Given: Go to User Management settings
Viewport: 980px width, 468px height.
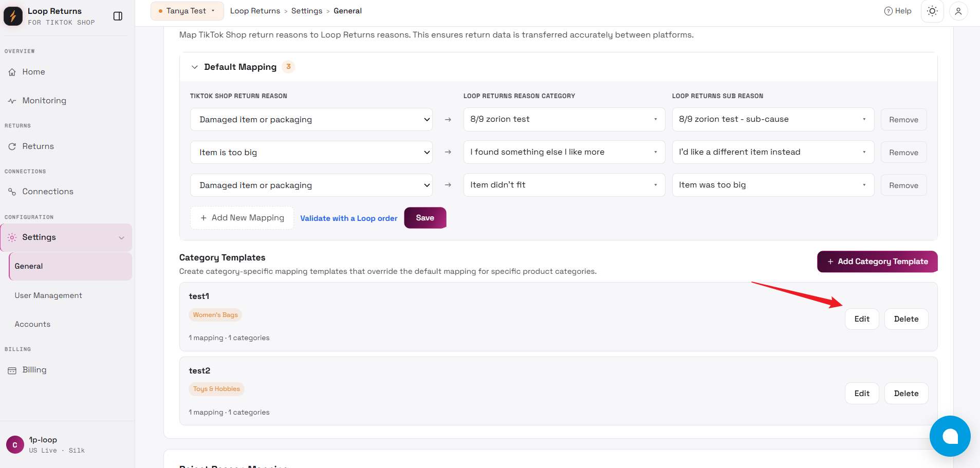Looking at the screenshot, I should click(x=48, y=295).
